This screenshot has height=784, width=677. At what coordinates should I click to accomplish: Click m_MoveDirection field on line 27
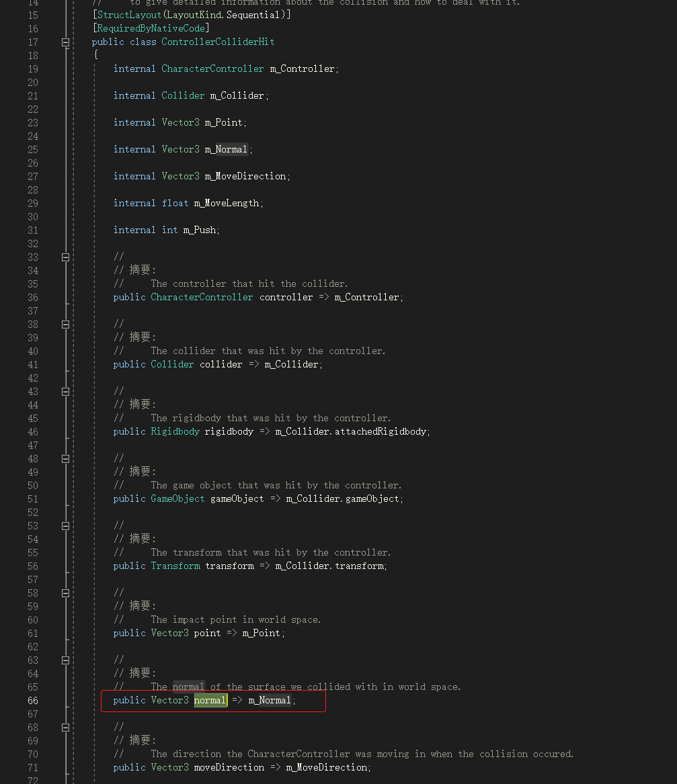click(245, 177)
